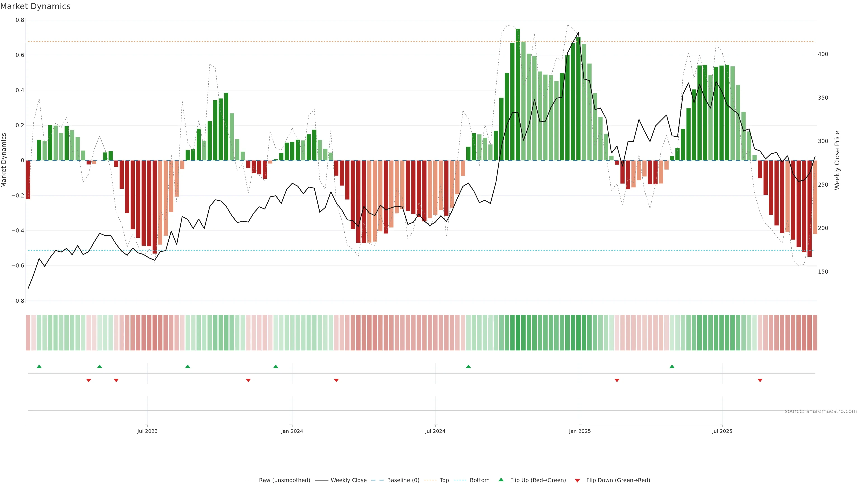Image resolution: width=868 pixels, height=488 pixels.
Task: Click the red flip-down marker after Jul 2025
Action: [x=760, y=380]
